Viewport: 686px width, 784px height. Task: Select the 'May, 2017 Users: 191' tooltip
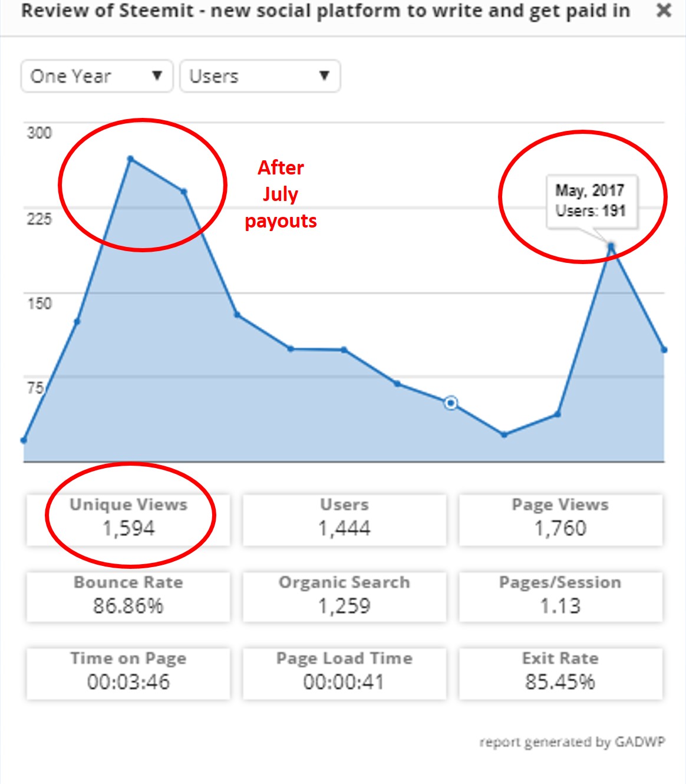coord(592,201)
